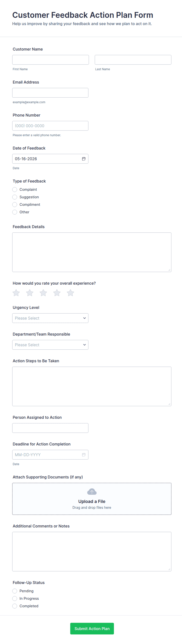Click the Feedback Details text area

(x=92, y=252)
